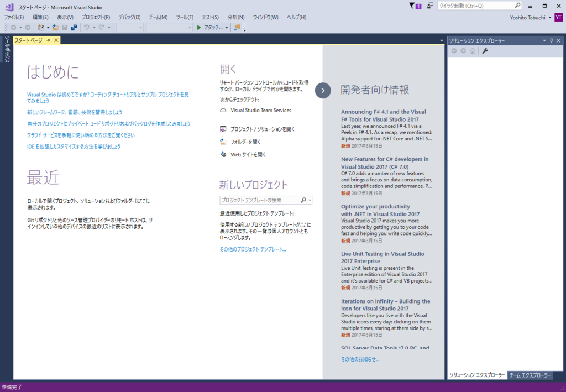
Task: Click the open project/solution icon
Action: 223,129
